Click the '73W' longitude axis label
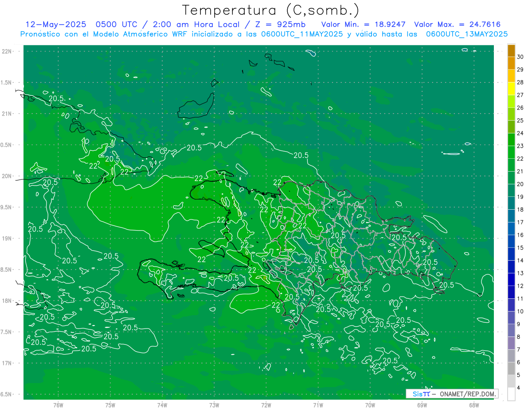 click(x=214, y=405)
